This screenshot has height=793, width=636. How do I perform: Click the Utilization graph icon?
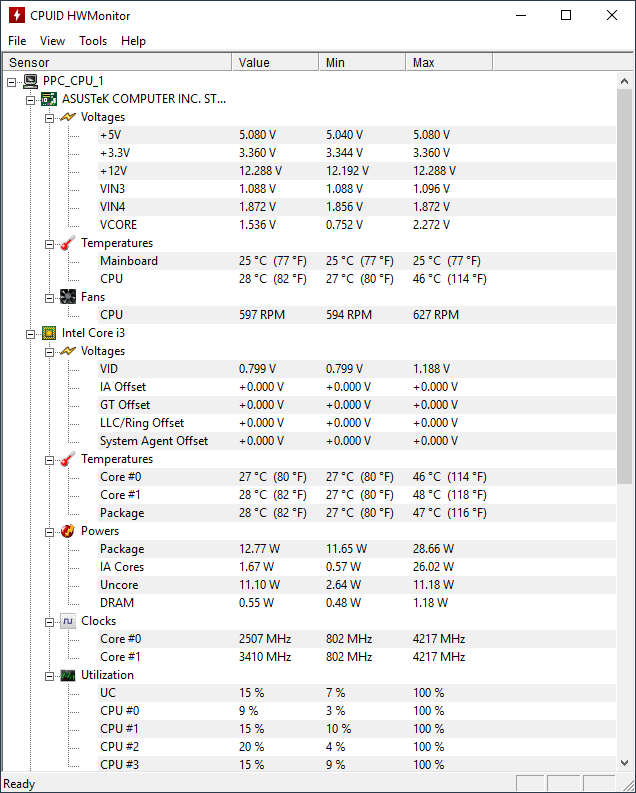tap(68, 675)
